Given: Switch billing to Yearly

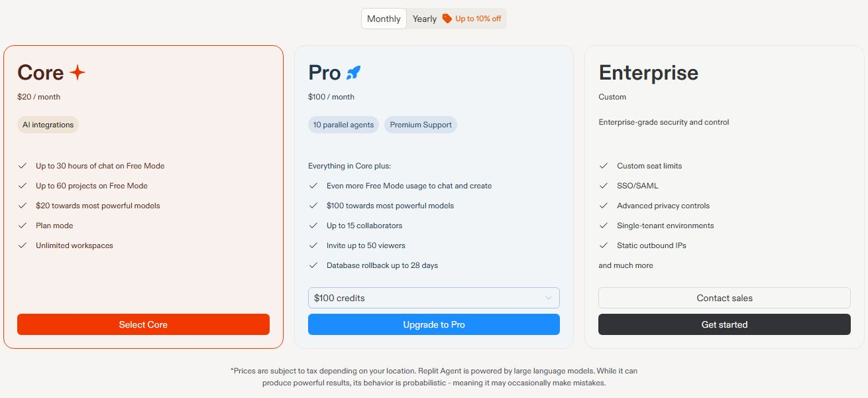Looking at the screenshot, I should pyautogui.click(x=424, y=19).
